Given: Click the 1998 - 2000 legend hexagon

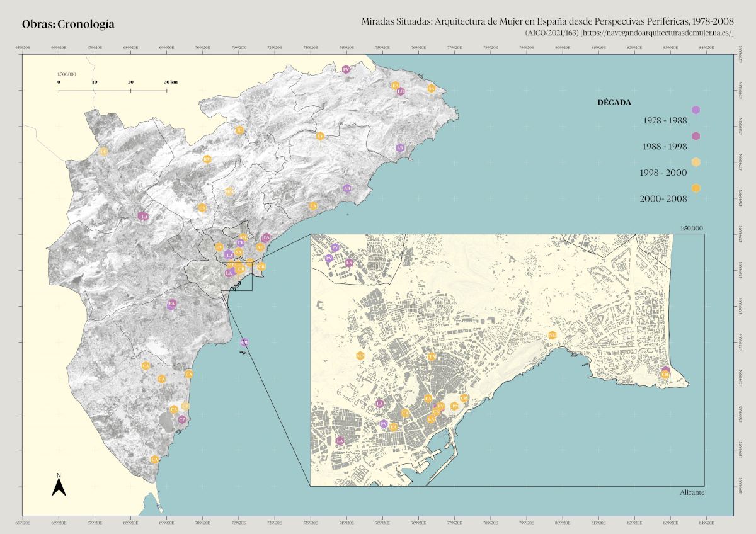Looking at the screenshot, I should [x=696, y=162].
